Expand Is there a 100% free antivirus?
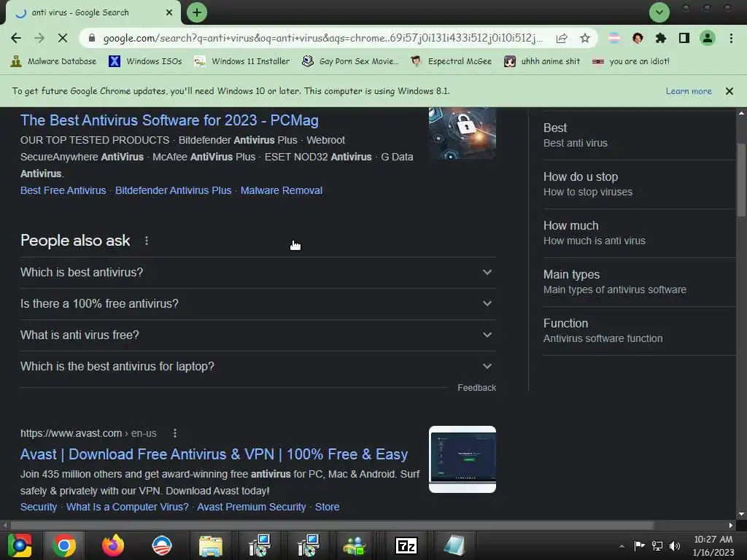747x560 pixels. click(x=258, y=304)
